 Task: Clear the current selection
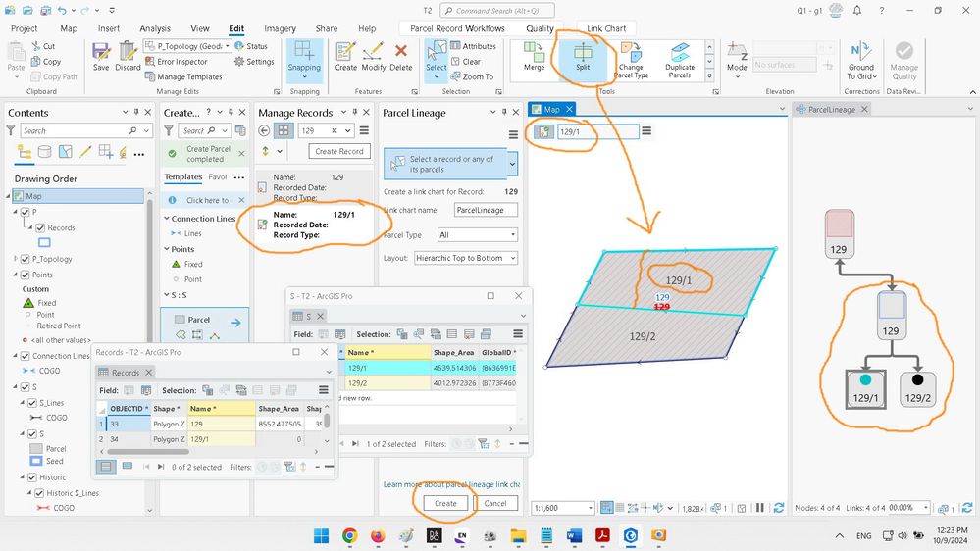tap(466, 62)
